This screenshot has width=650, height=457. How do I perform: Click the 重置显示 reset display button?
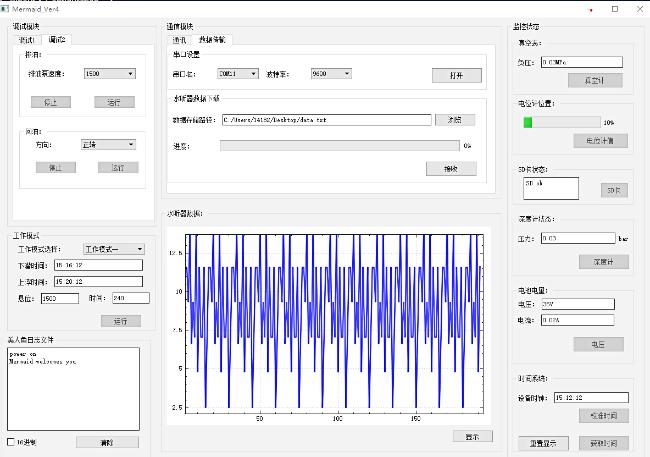click(543, 443)
